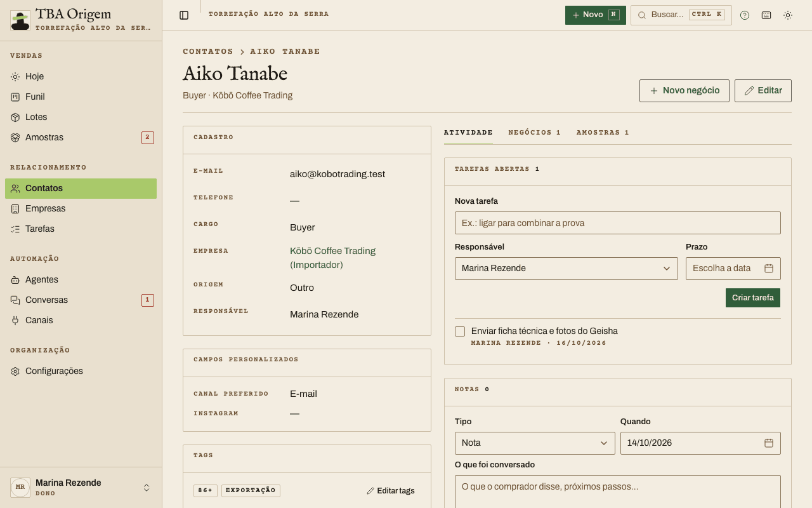This screenshot has height=508, width=812.
Task: Switch to the Negócios tab
Action: (x=535, y=133)
